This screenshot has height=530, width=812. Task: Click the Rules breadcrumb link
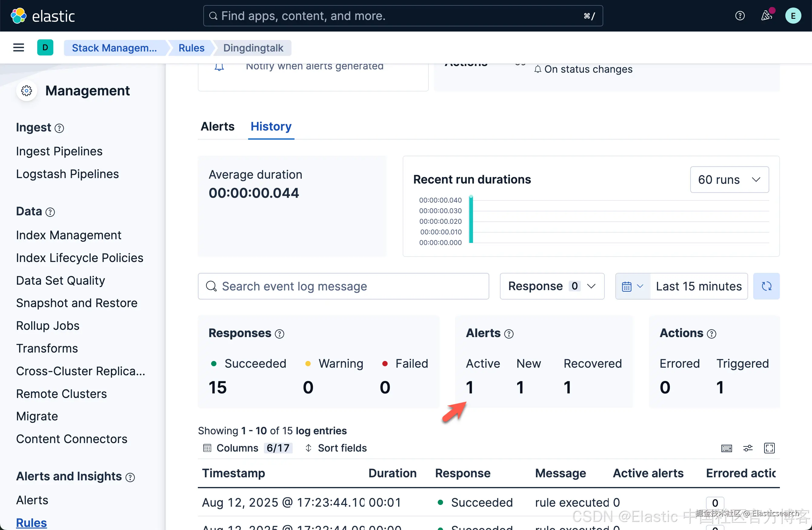[x=191, y=48]
